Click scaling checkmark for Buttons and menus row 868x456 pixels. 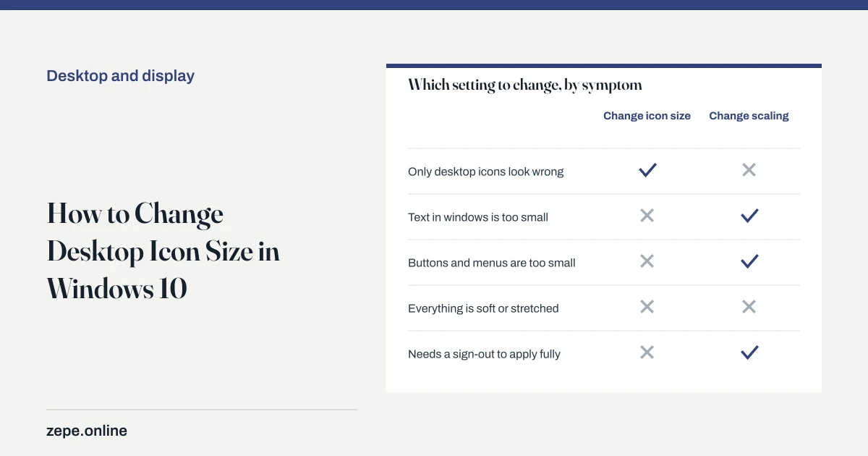tap(749, 261)
